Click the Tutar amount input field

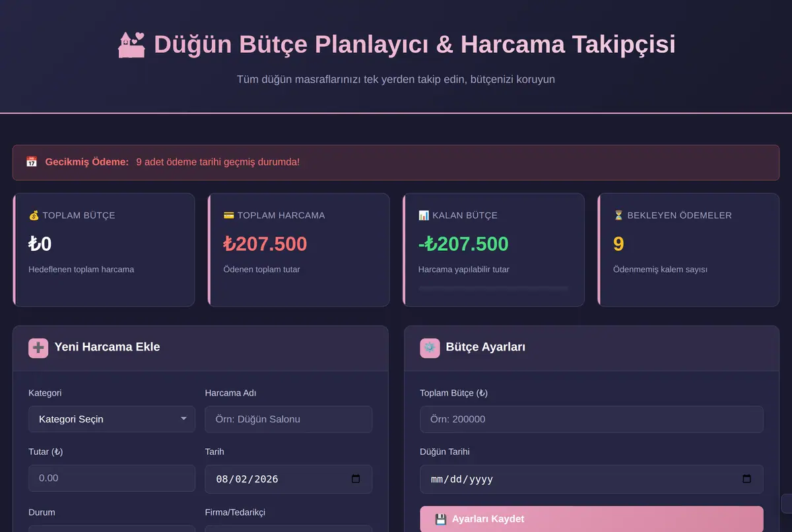[112, 479]
